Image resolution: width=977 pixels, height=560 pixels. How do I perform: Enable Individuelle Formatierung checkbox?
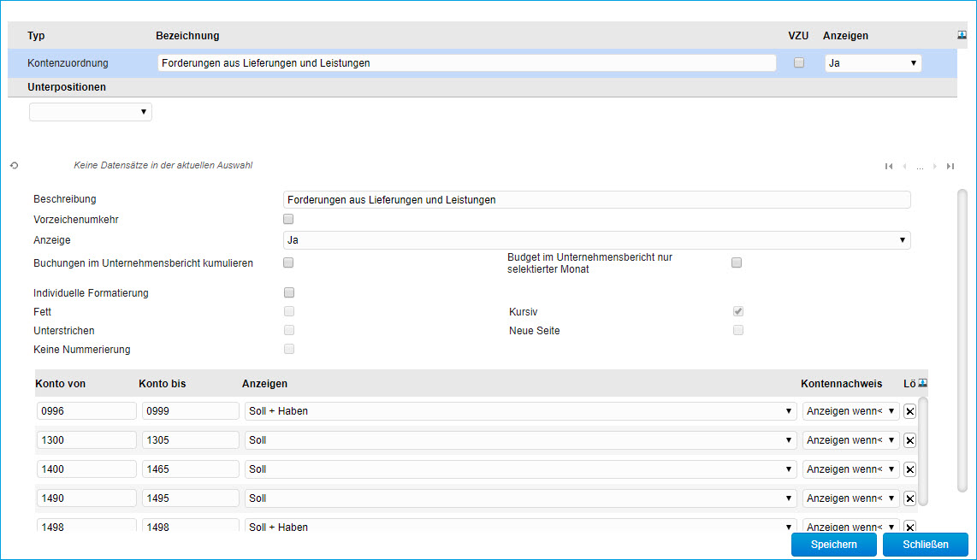coord(289,292)
